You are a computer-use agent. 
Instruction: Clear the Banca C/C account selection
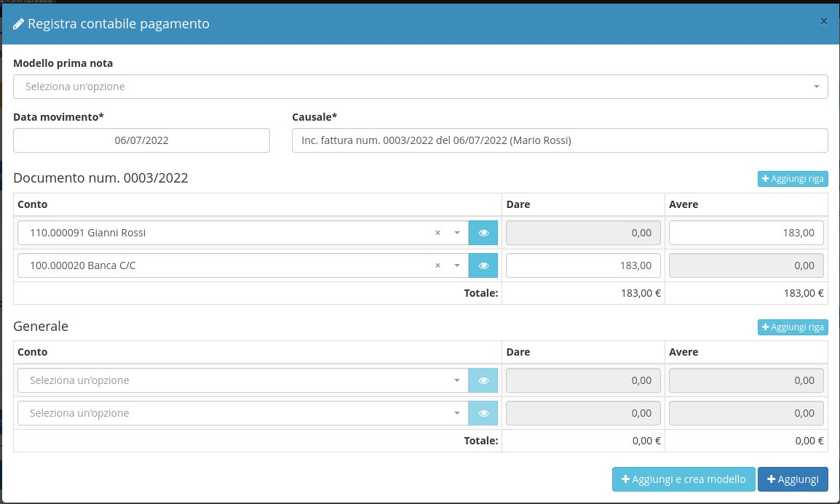coord(437,266)
